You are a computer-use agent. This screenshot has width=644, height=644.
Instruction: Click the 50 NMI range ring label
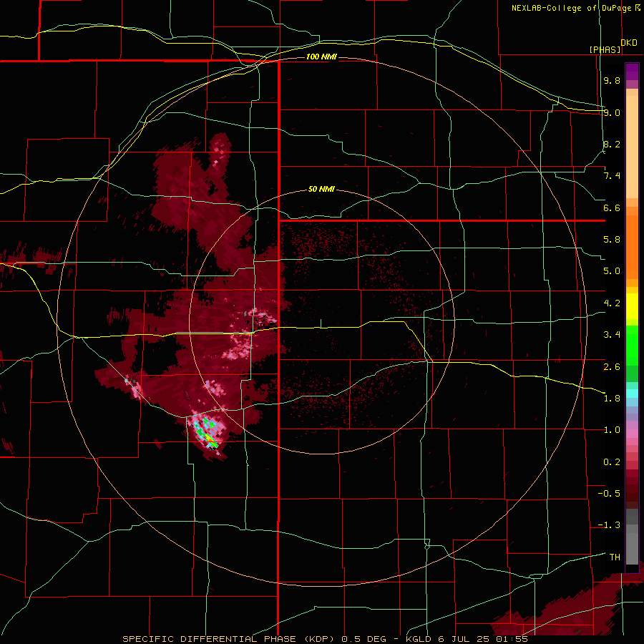(x=321, y=190)
